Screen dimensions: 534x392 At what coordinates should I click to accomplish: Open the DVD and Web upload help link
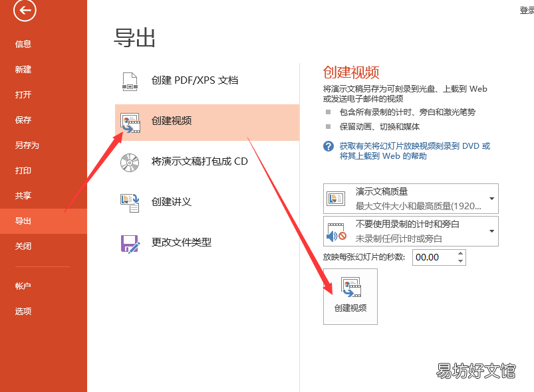[415, 151]
